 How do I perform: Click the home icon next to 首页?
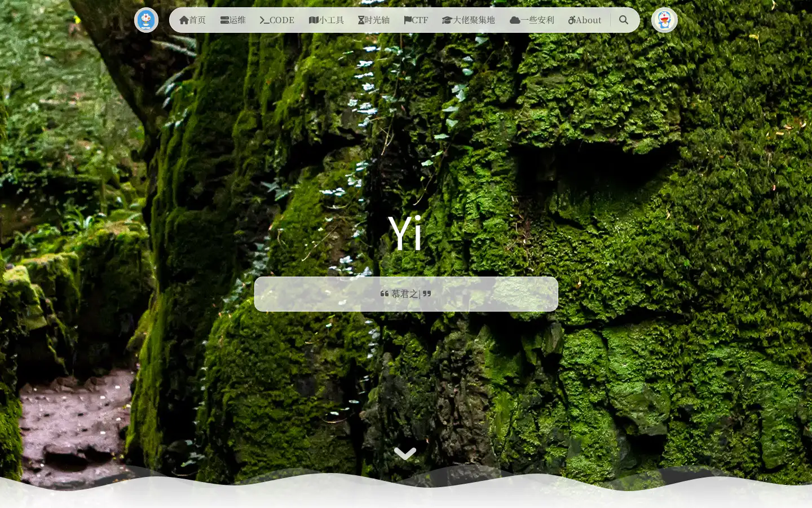[x=184, y=20]
